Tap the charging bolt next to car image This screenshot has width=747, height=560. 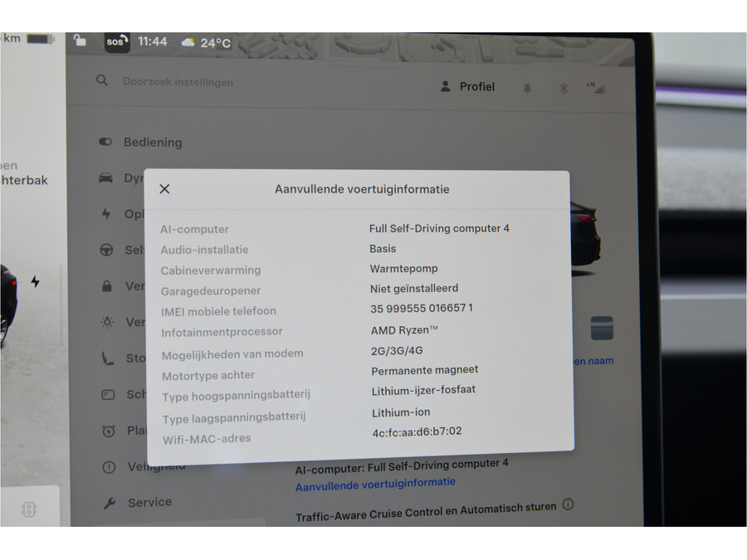(x=35, y=281)
